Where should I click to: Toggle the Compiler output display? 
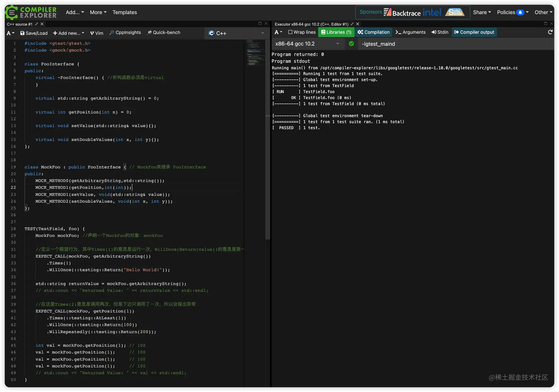[x=474, y=32]
